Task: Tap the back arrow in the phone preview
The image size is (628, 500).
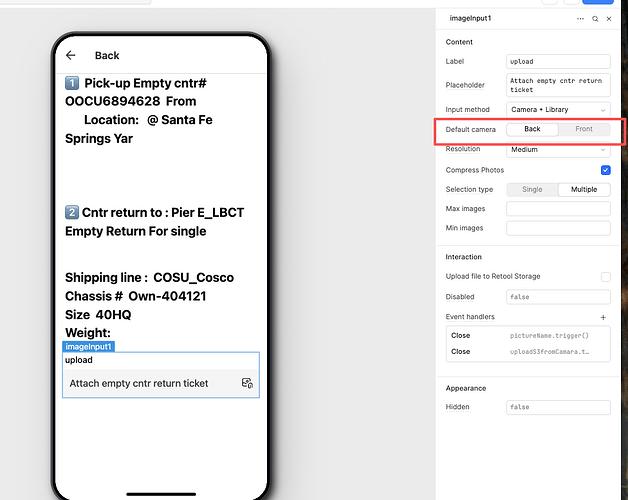Action: click(71, 56)
